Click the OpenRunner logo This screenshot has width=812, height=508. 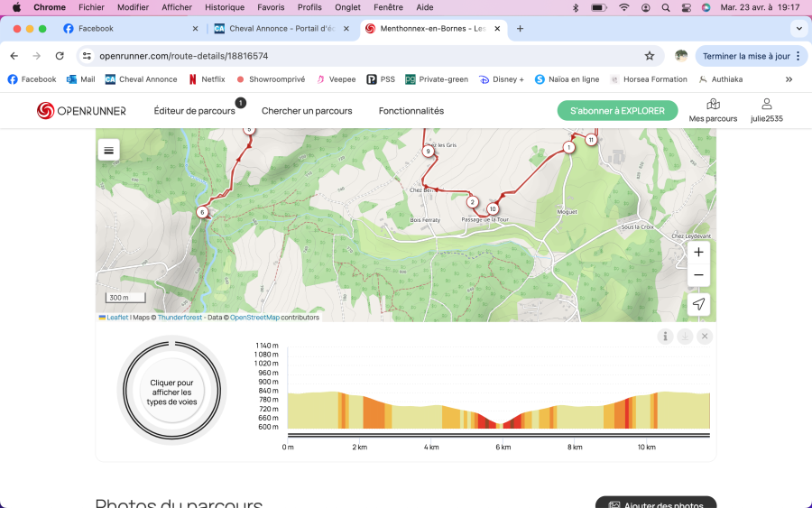point(81,111)
